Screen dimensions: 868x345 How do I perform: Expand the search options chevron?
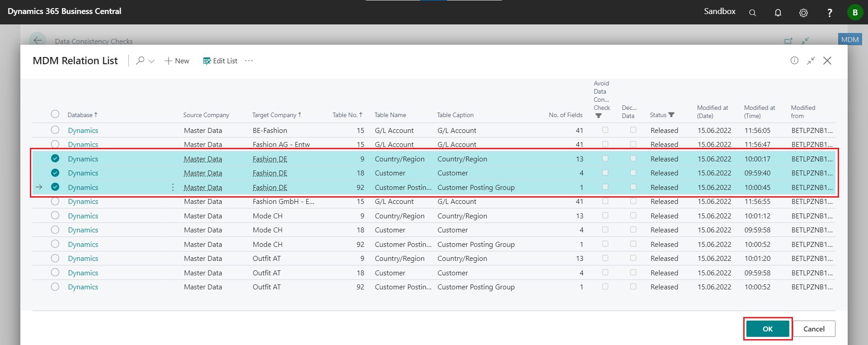(x=151, y=61)
